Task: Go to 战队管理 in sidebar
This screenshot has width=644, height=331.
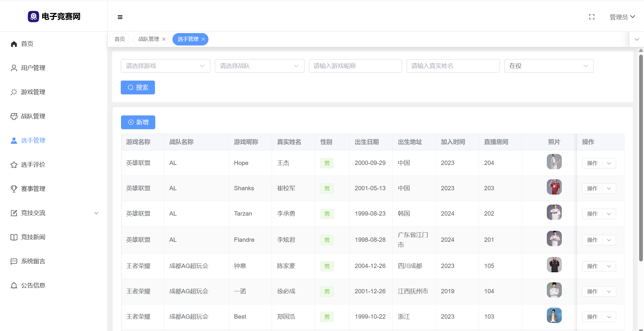Action: [x=33, y=116]
